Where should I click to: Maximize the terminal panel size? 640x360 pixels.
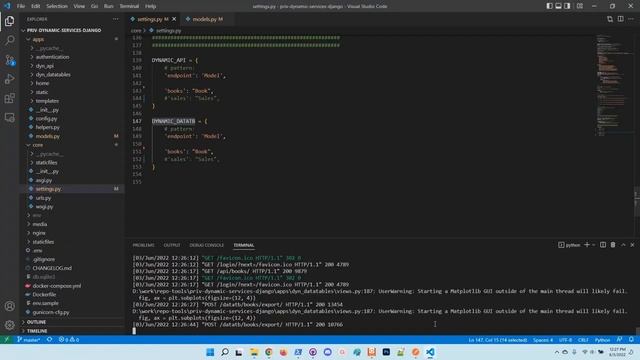[x=623, y=245]
